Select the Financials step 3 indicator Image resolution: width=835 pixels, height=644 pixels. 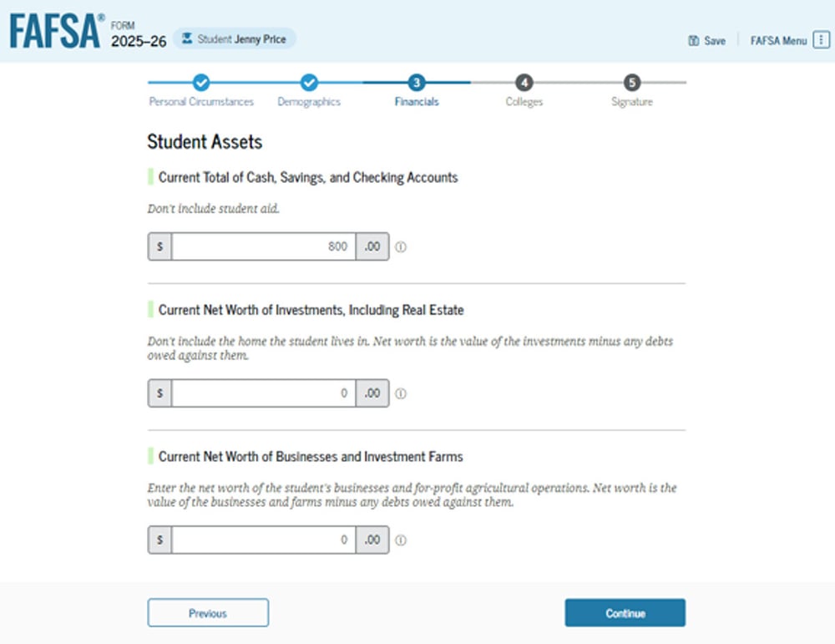tap(417, 83)
